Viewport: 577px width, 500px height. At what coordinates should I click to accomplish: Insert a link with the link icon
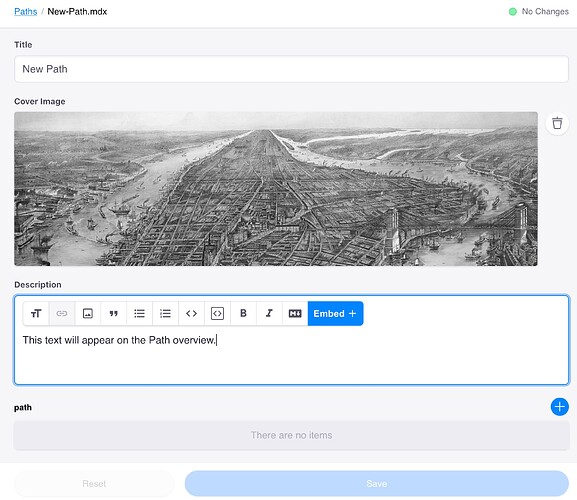pyautogui.click(x=62, y=313)
